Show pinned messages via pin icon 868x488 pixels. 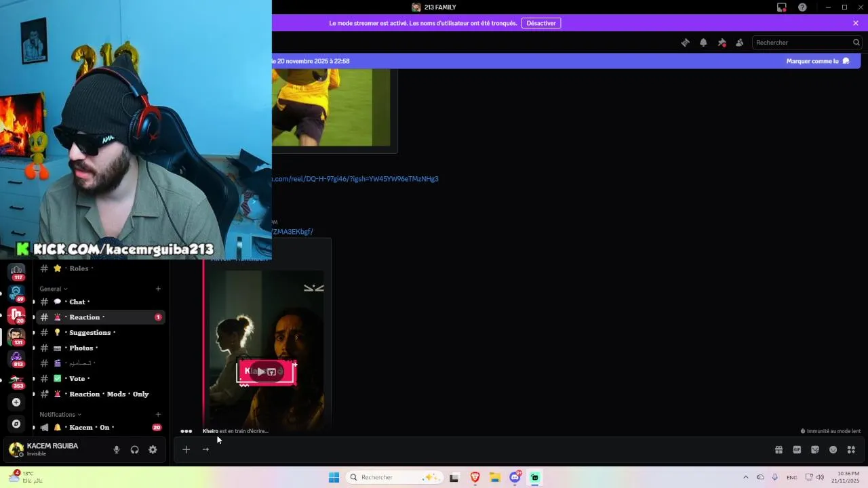(x=722, y=42)
